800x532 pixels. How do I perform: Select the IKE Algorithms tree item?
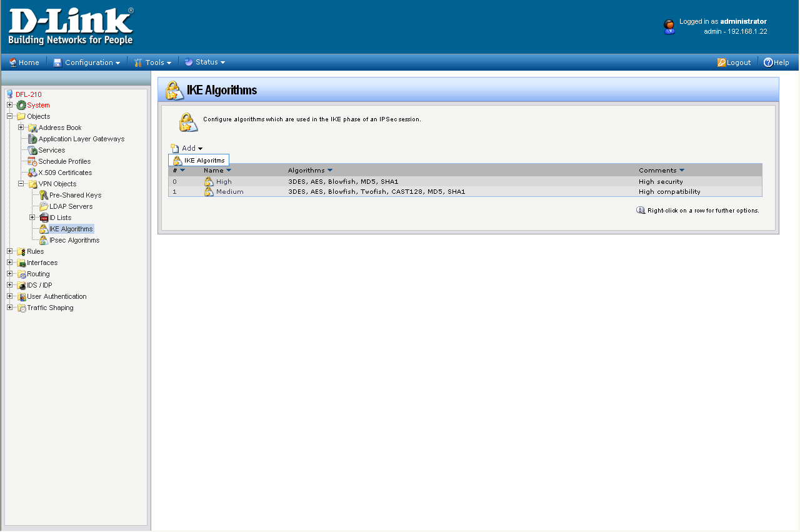(71, 229)
